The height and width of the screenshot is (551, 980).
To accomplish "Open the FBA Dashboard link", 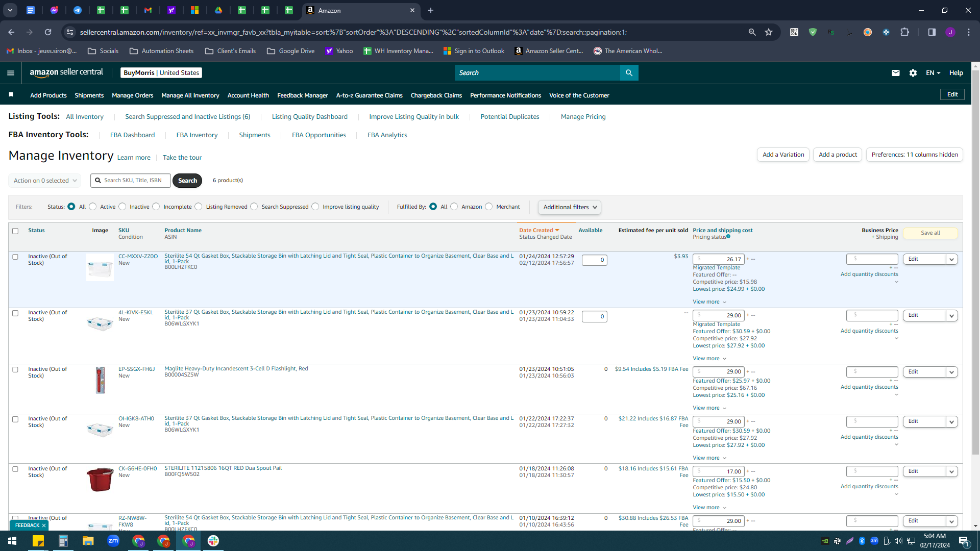I will click(x=132, y=135).
